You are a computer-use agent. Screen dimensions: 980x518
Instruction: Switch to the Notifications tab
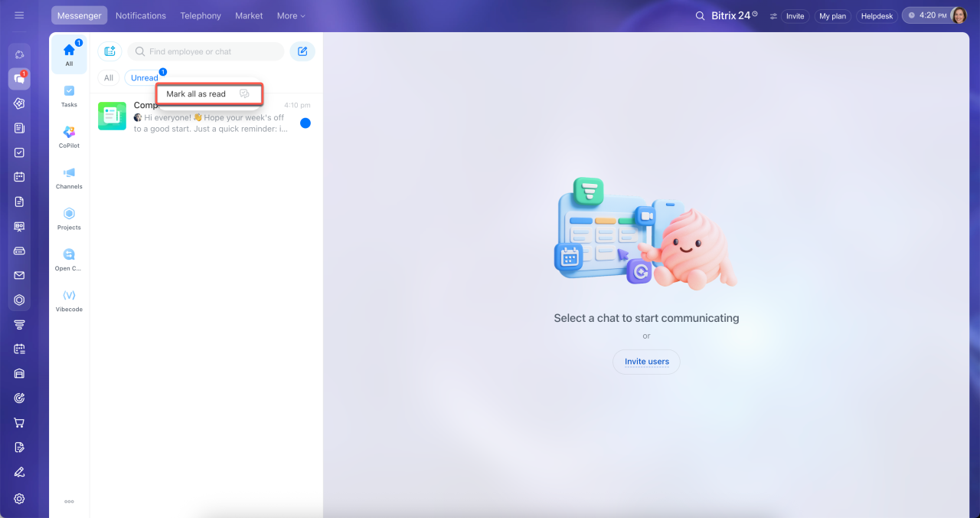click(x=141, y=15)
